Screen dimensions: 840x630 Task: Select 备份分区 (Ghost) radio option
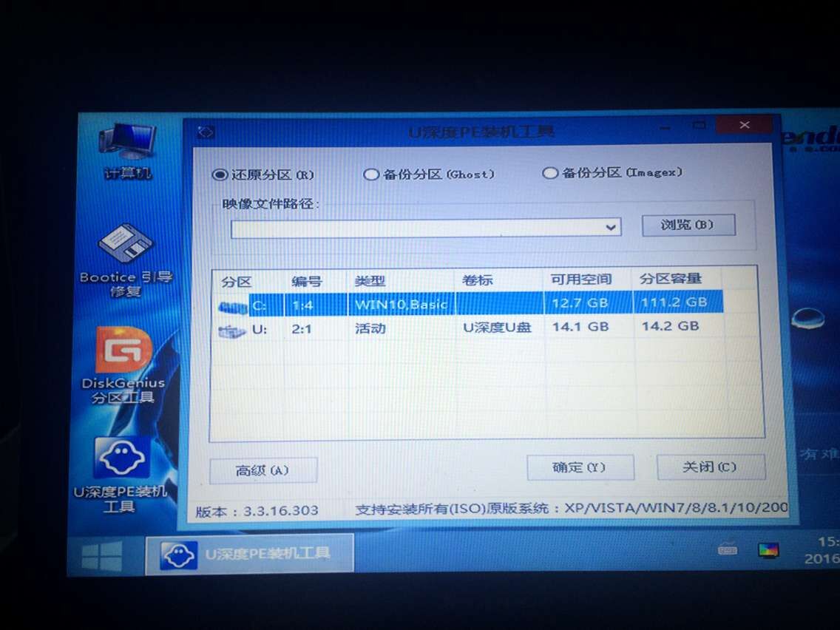pyautogui.click(x=429, y=174)
